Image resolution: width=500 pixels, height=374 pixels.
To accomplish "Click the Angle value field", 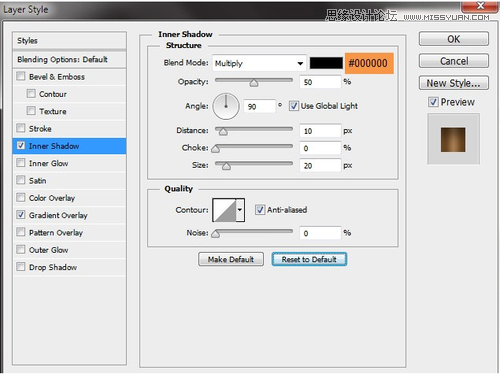I will tap(260, 106).
